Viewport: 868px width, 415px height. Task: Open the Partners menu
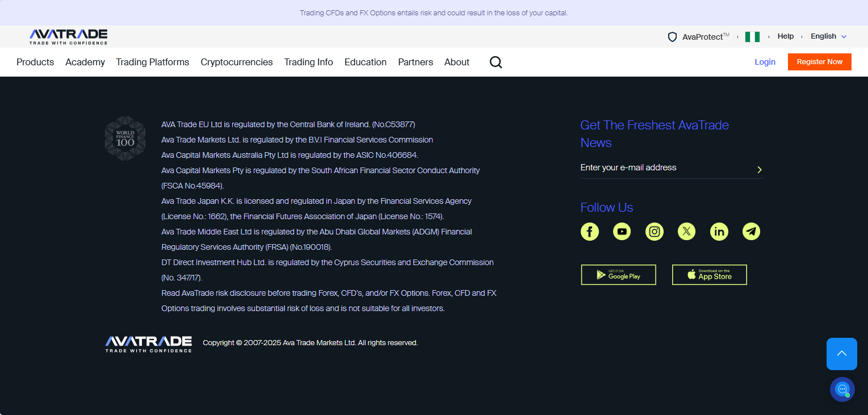(416, 62)
